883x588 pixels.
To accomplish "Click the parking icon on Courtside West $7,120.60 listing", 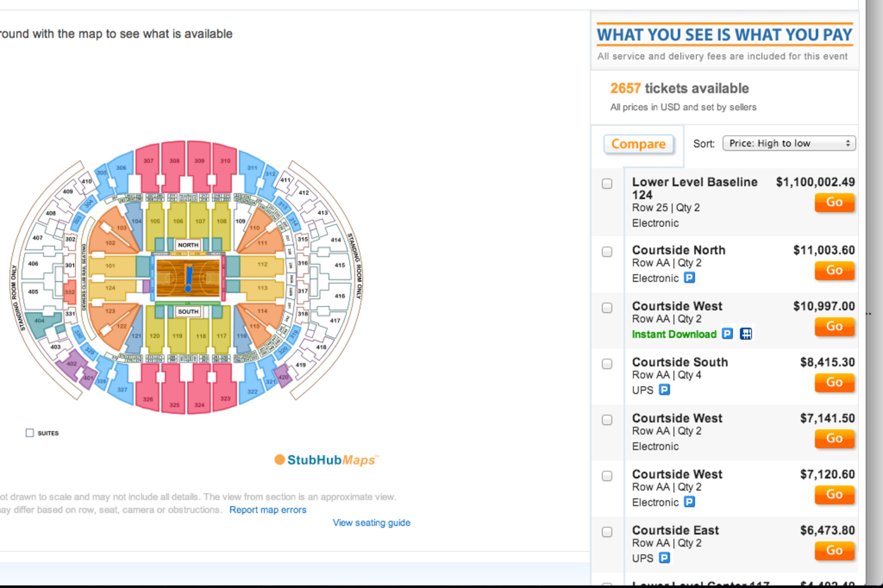I will click(689, 502).
